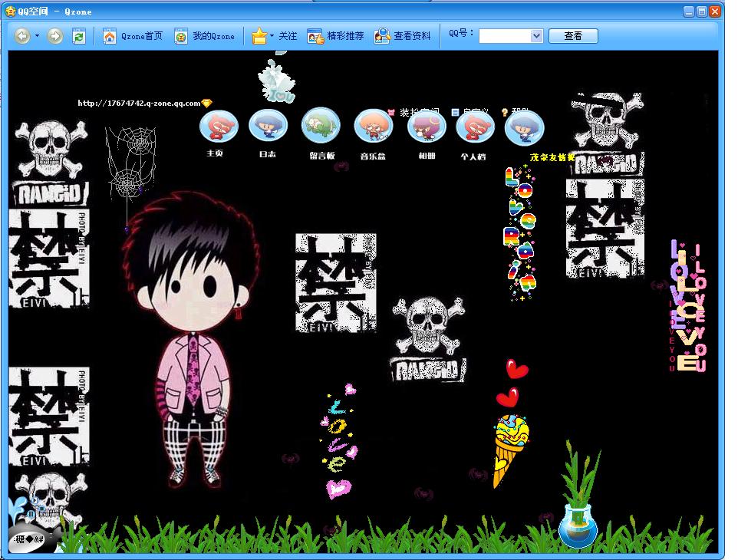Screen dimensions: 738x560
Task: Open the QQ号 combo box dropdown
Action: (x=535, y=36)
